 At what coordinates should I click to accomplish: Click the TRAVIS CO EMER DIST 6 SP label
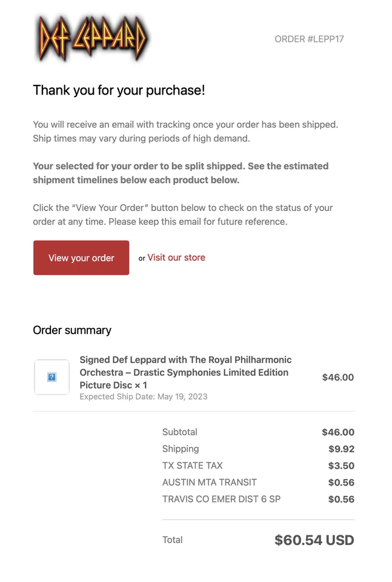[x=221, y=500]
